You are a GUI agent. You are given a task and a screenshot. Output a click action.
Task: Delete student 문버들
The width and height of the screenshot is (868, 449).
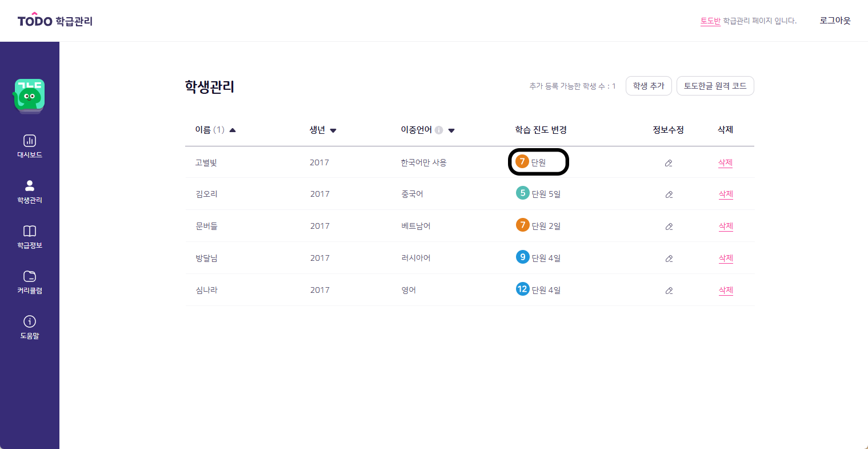tap(726, 226)
